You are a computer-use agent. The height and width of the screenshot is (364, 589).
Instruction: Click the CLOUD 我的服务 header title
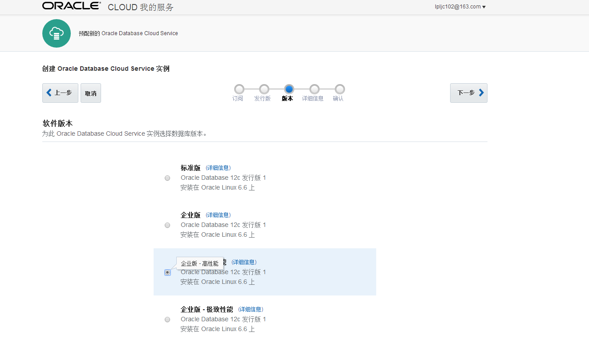click(x=141, y=7)
